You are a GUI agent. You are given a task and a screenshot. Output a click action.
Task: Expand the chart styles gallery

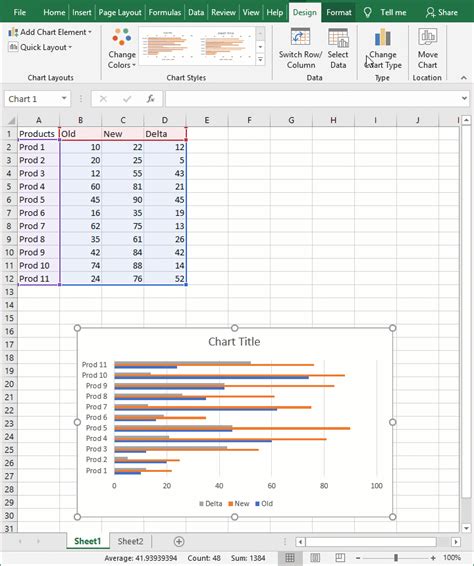tap(260, 60)
